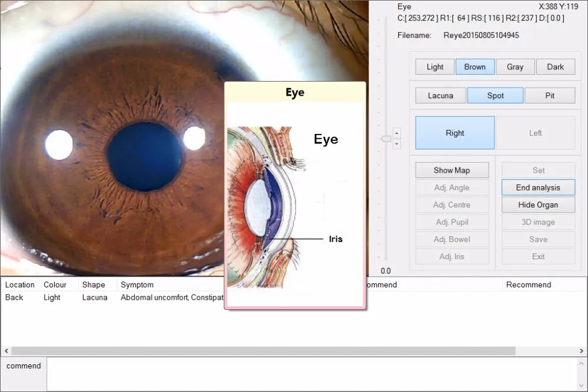Click the right scroll arrow below the table

[x=582, y=351]
